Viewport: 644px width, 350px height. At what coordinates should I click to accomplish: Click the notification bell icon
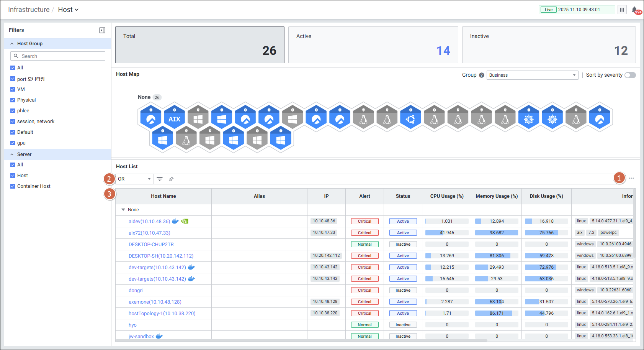[x=635, y=10]
